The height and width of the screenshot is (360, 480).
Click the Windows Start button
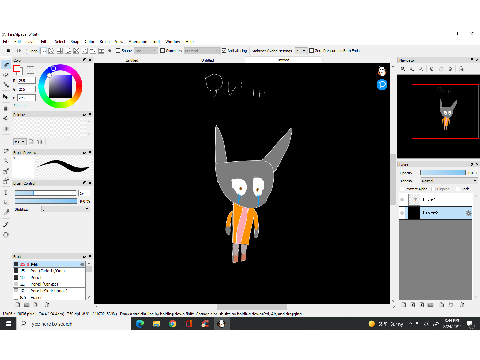8,324
